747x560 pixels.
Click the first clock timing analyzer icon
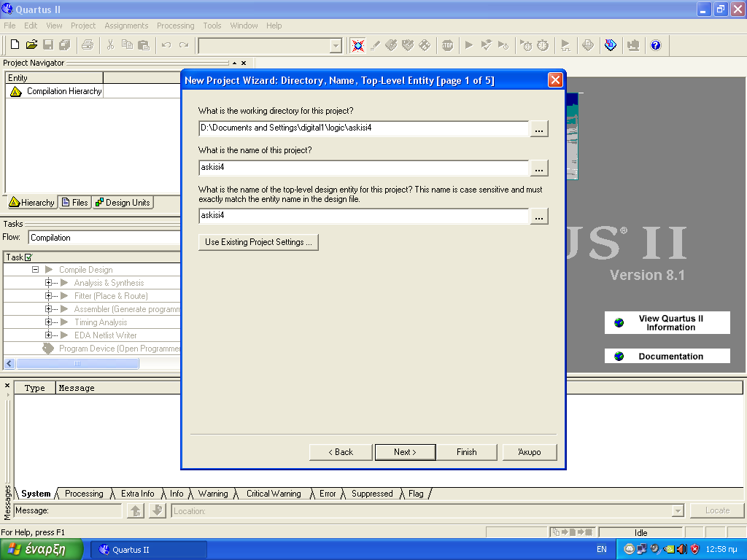point(526,45)
